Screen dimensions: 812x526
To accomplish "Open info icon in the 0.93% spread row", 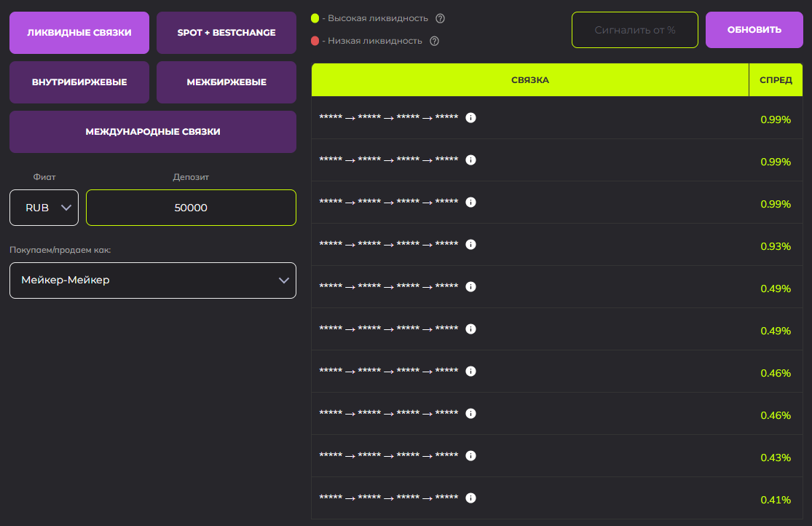I will point(470,245).
